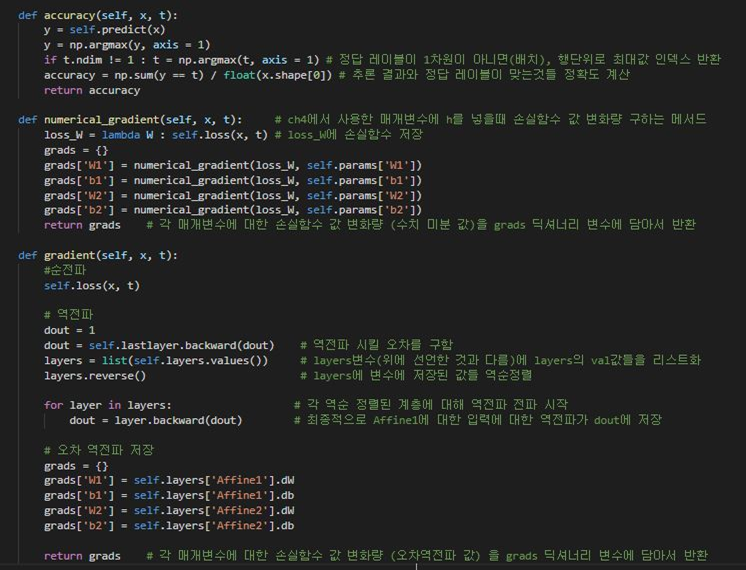Click grads['b2'] numerical_gradient assignment line
This screenshot has height=570, width=746.
point(233,210)
